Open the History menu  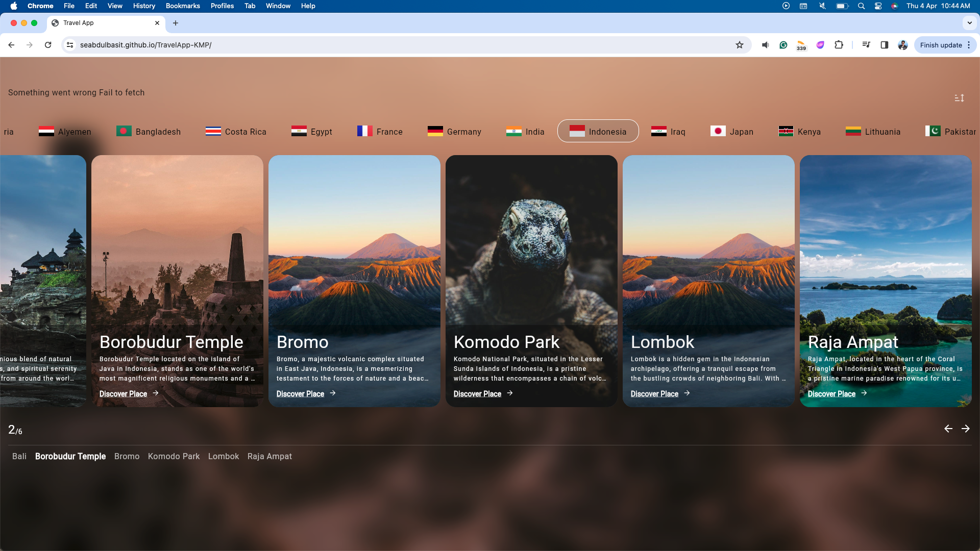click(144, 6)
